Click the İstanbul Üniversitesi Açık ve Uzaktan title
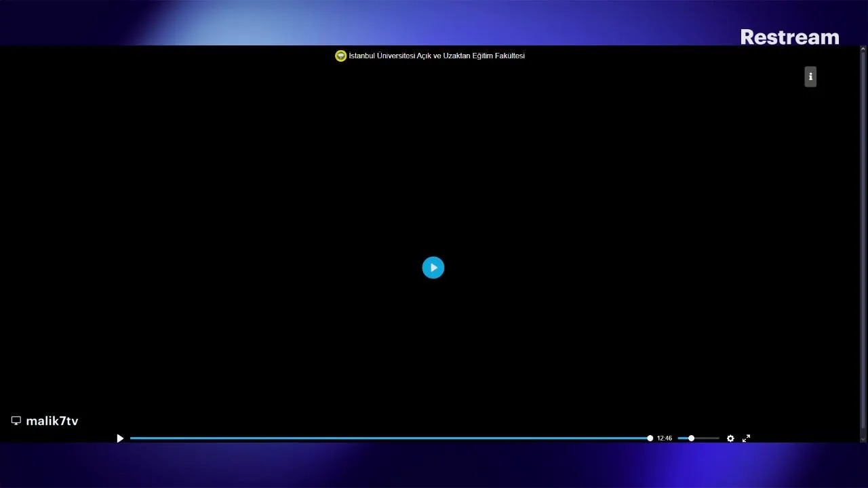Image resolution: width=868 pixels, height=488 pixels. click(x=437, y=56)
